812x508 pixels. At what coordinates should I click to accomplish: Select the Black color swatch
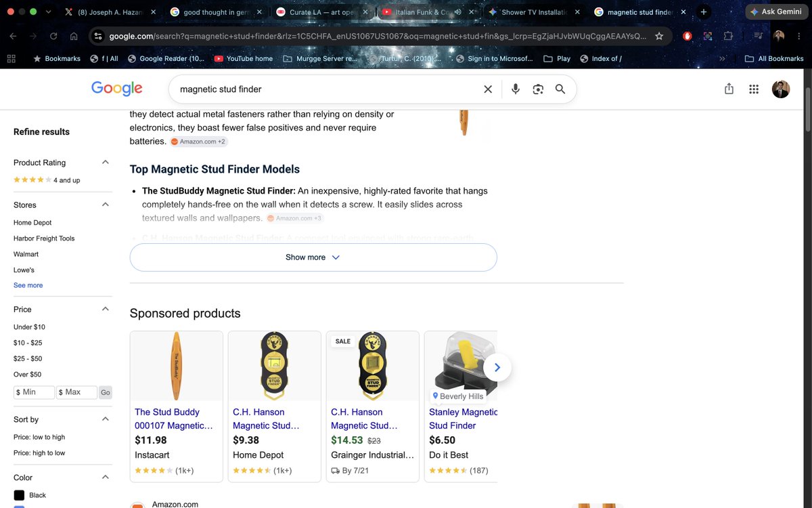19,495
